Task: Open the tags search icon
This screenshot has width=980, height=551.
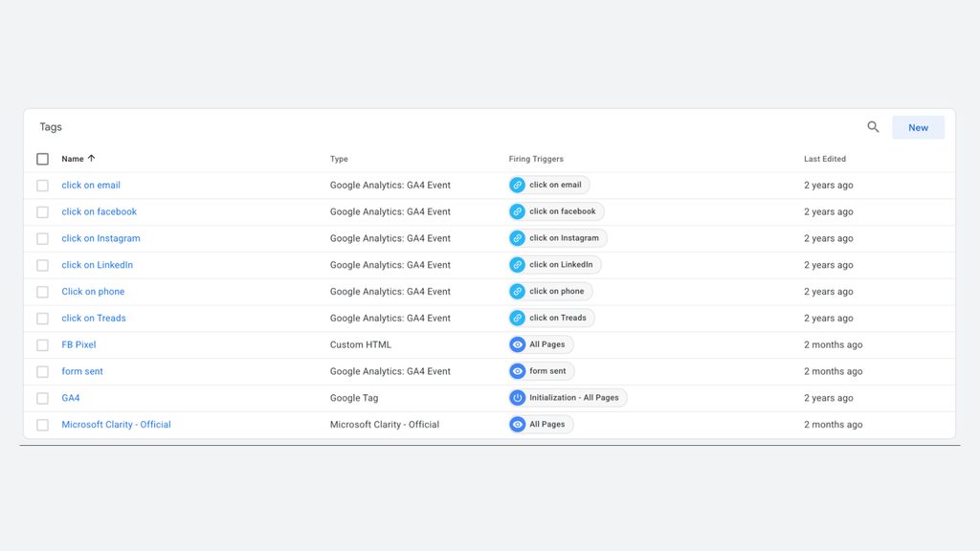Action: [873, 127]
